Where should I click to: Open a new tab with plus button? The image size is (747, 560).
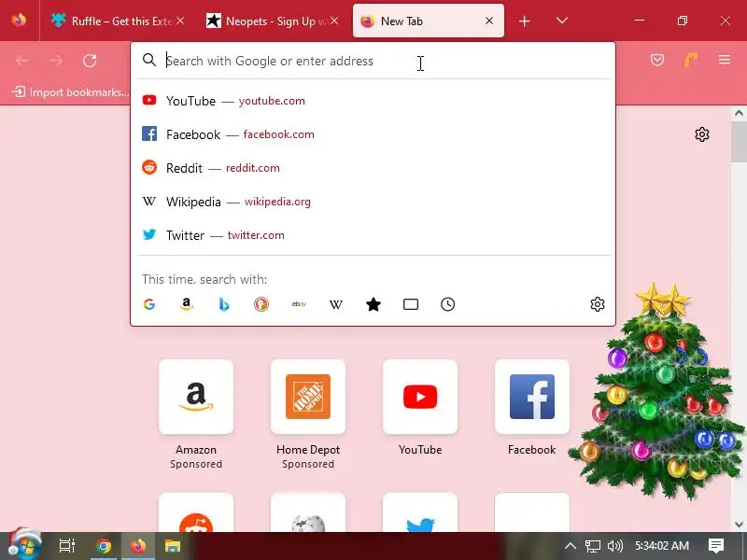524,21
